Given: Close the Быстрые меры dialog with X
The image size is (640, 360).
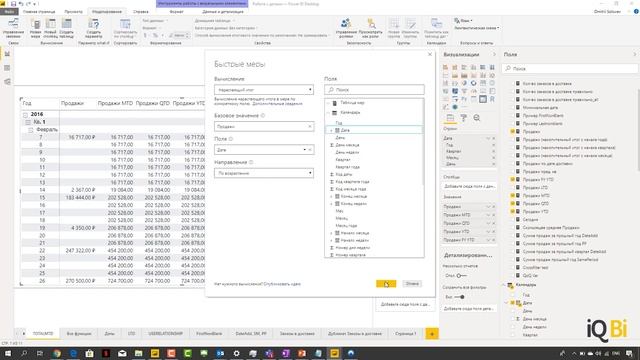Looking at the screenshot, I should 430,54.
